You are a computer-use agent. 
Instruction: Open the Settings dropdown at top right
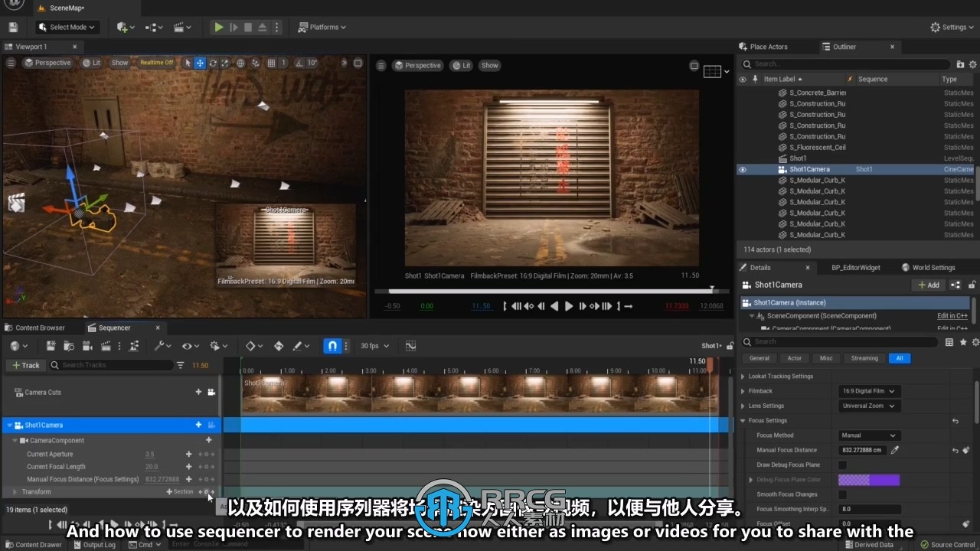click(x=953, y=27)
